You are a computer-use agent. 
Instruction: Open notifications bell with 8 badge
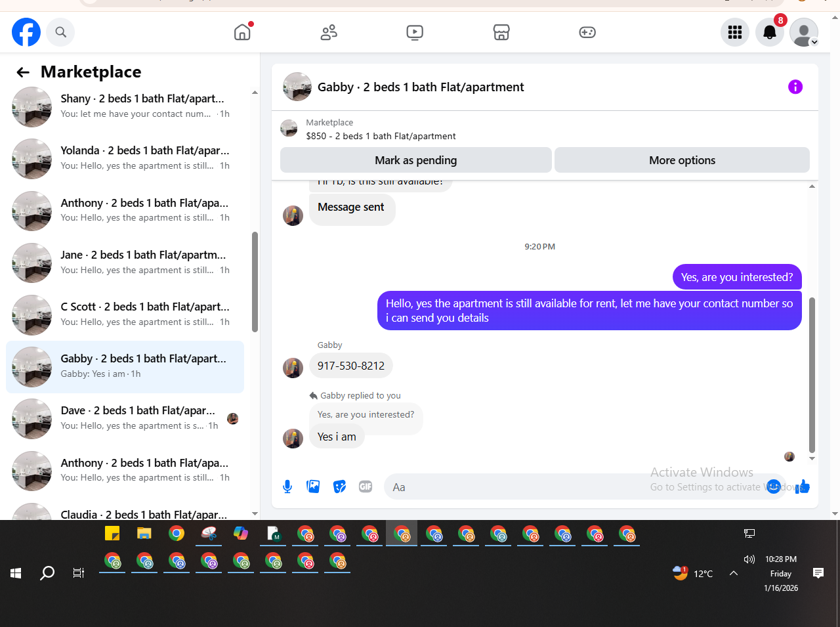(x=770, y=32)
